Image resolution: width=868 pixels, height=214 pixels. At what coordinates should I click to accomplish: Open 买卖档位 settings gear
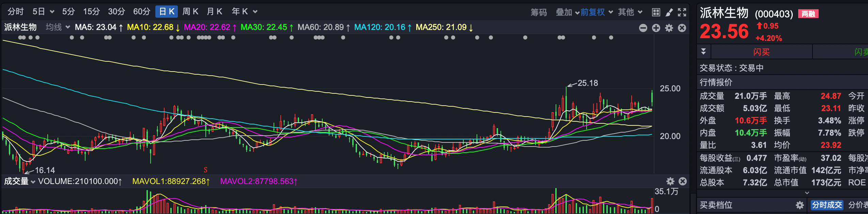coord(800,205)
